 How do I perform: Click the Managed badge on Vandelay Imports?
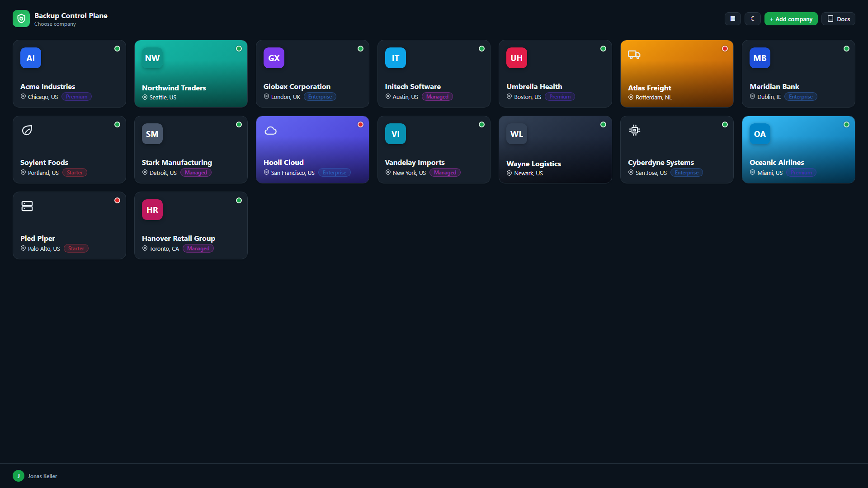(445, 173)
